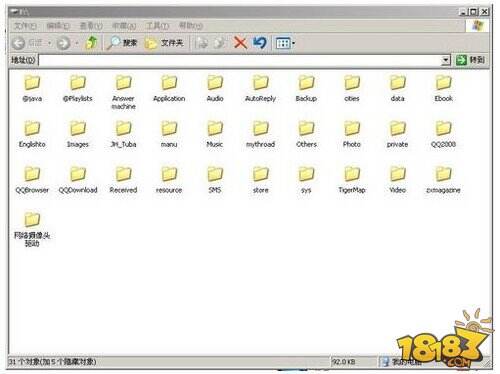Open the Back button history dropdown arrow

pos(49,43)
